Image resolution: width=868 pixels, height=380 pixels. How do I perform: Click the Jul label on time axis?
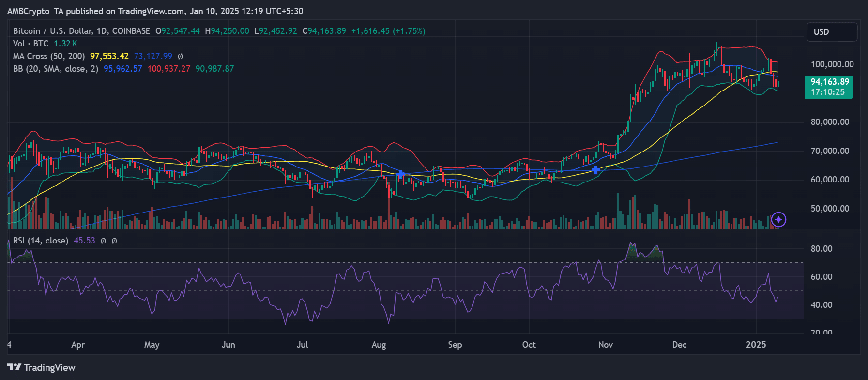pos(302,345)
